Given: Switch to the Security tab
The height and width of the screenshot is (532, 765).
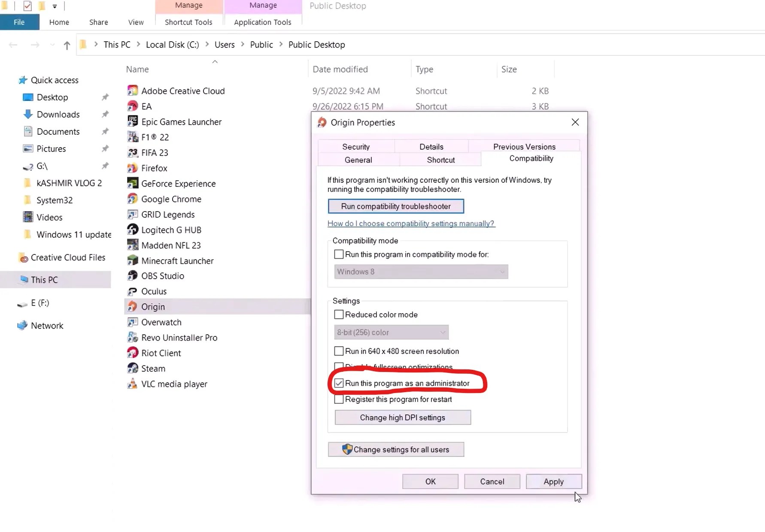Looking at the screenshot, I should point(356,146).
